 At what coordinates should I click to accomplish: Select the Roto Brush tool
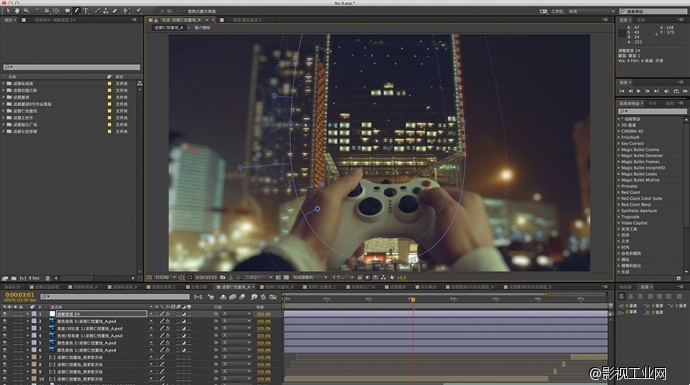pos(127,11)
